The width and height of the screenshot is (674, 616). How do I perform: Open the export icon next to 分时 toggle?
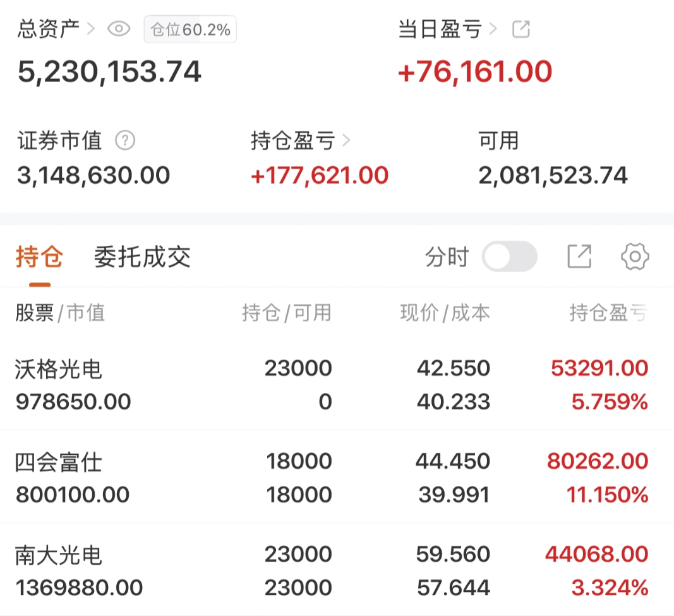579,257
